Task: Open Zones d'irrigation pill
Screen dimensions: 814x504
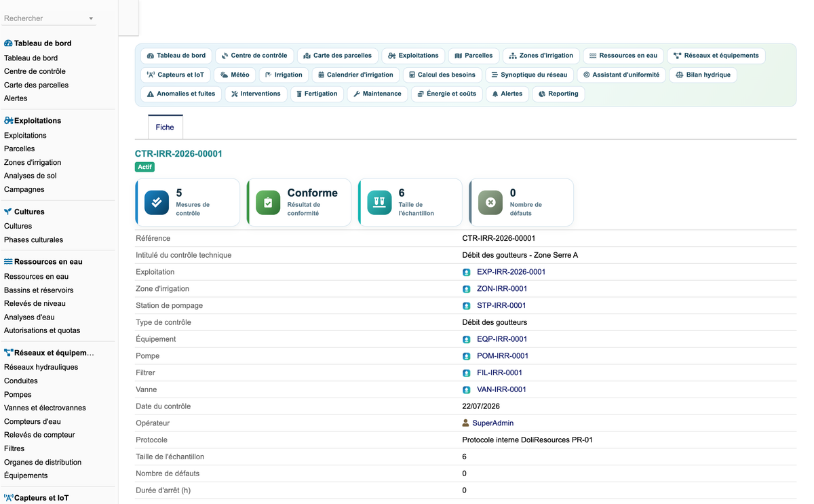Action: [x=541, y=56]
